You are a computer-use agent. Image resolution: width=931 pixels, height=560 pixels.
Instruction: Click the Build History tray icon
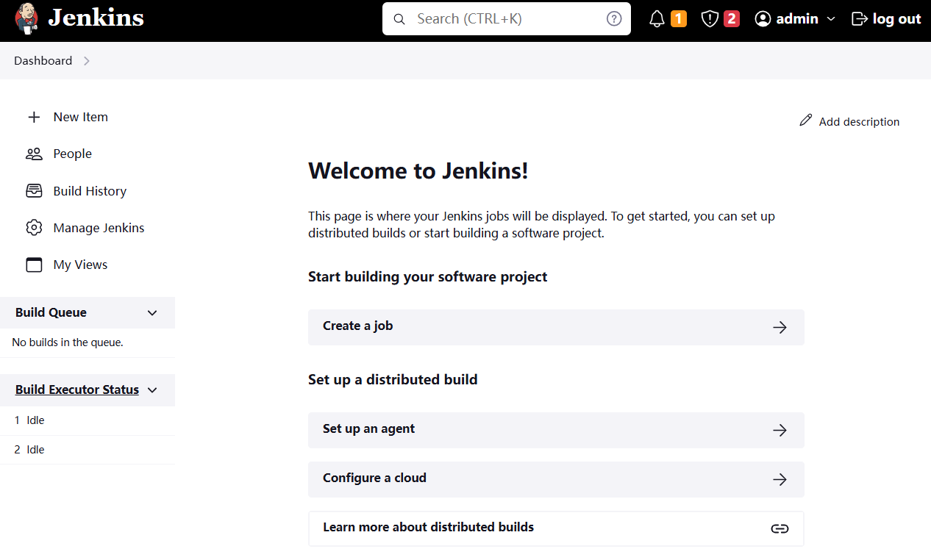click(x=34, y=191)
